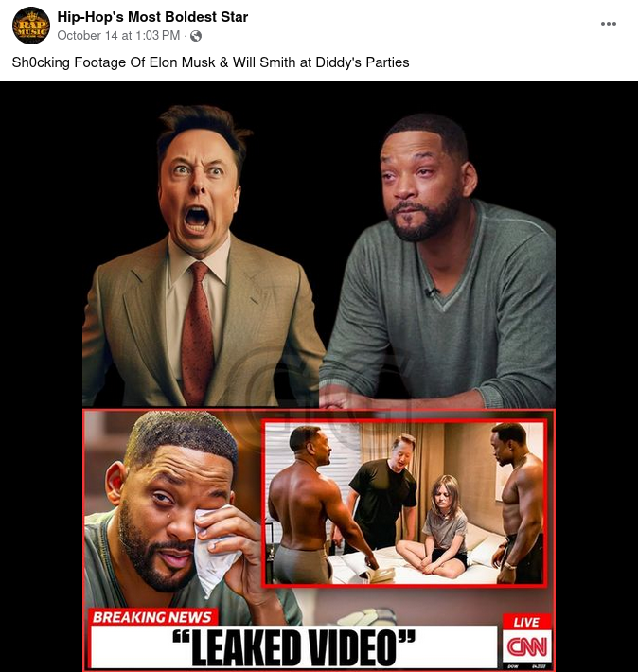Click the red polka-dot tie
Viewport: 638px width, 672px height.
click(x=198, y=333)
